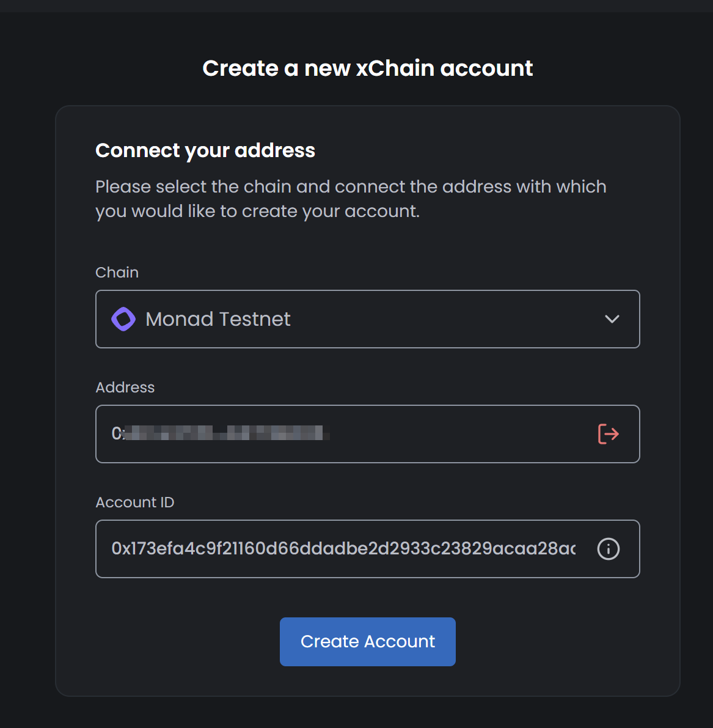
Task: Click the Account ID hash value
Action: pos(343,549)
